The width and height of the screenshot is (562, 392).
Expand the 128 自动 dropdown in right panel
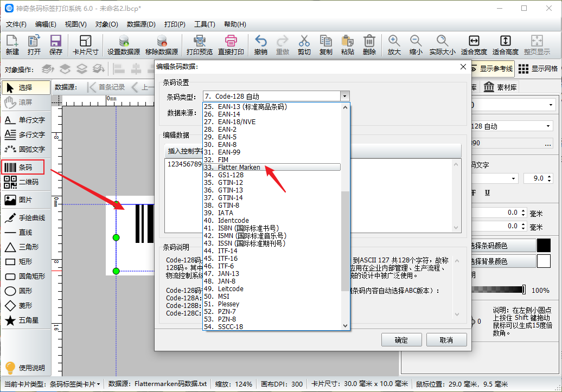coord(548,126)
